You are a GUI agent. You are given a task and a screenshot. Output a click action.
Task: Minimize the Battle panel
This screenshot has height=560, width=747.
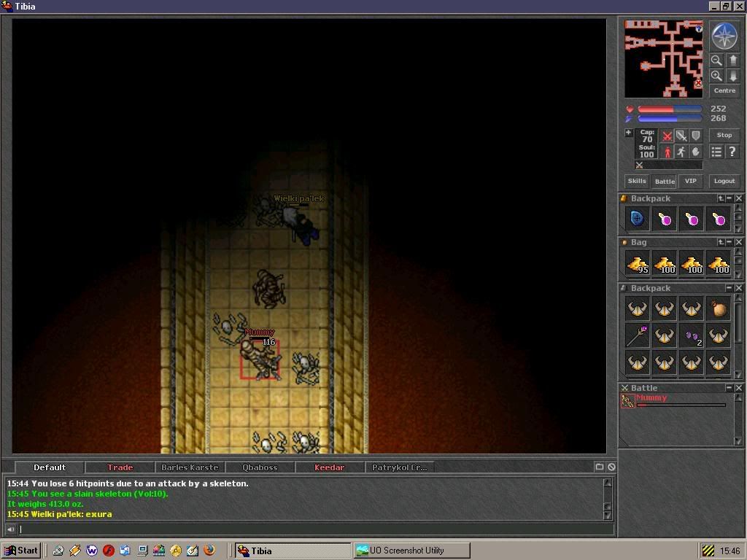click(x=729, y=388)
